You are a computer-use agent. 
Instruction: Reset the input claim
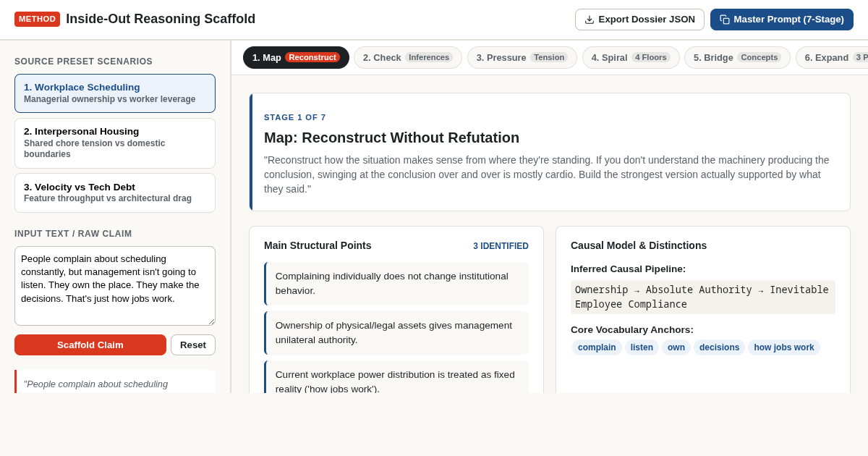pos(193,345)
